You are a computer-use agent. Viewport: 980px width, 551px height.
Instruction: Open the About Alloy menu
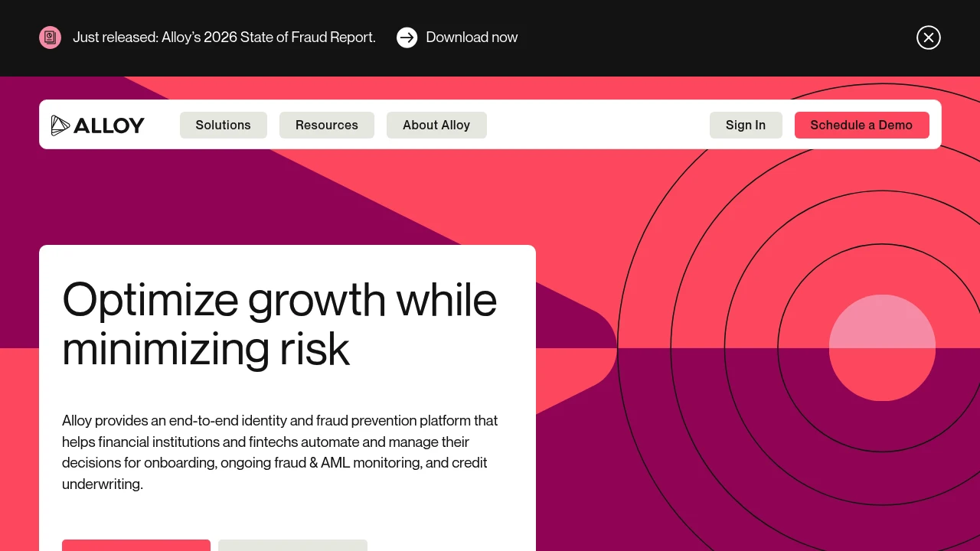coord(436,126)
